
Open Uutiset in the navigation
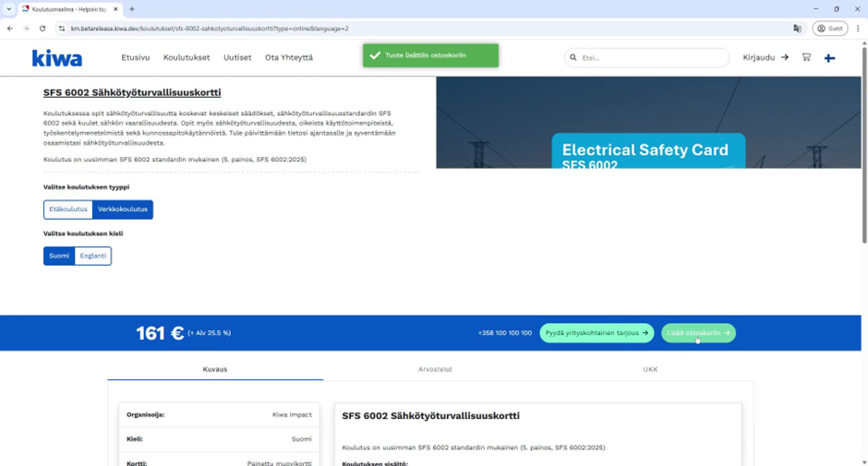pyautogui.click(x=237, y=57)
